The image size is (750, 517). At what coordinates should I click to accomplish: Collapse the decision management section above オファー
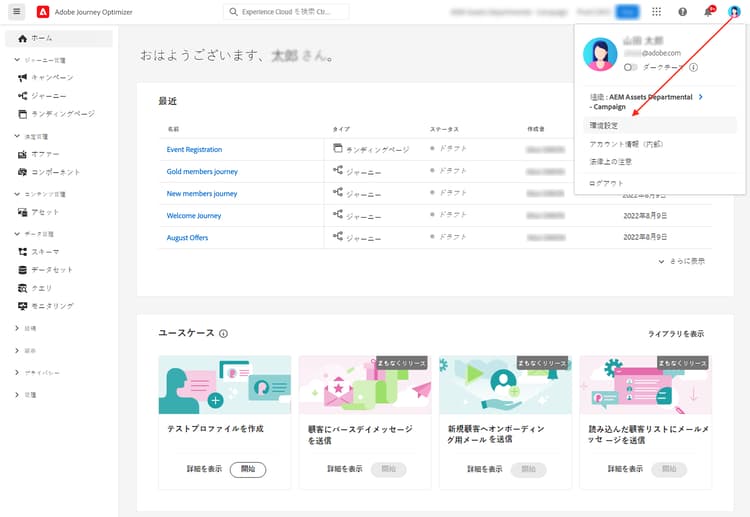coord(17,136)
